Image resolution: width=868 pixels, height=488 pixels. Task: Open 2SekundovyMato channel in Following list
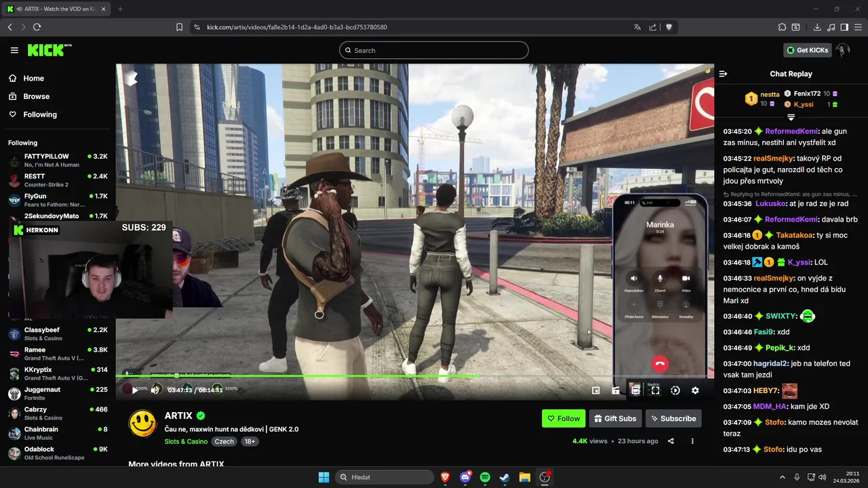point(58,216)
